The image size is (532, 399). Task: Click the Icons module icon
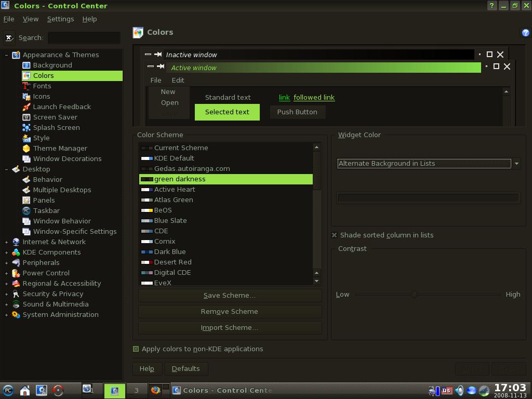coord(26,96)
